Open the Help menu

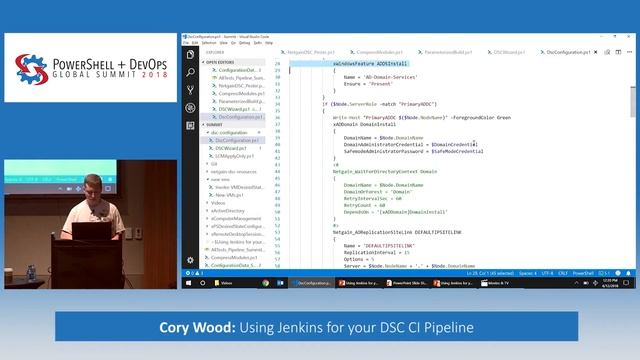[269, 43]
